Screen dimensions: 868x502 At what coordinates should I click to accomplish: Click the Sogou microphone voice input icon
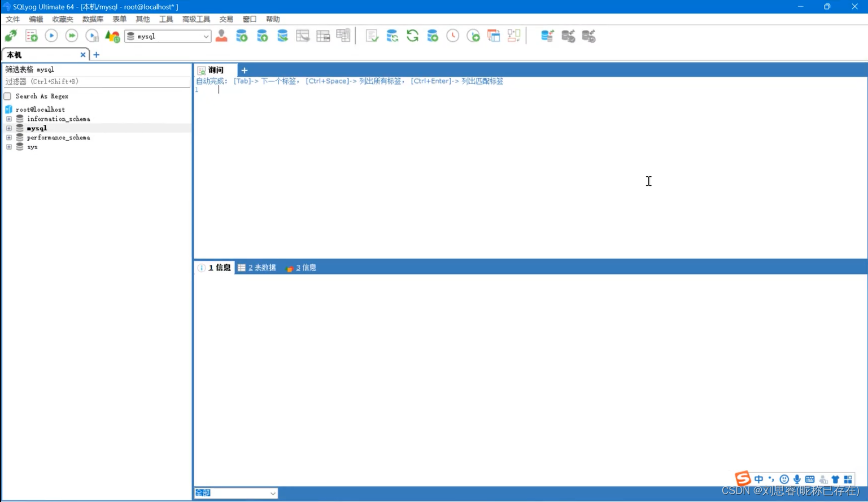click(x=797, y=479)
